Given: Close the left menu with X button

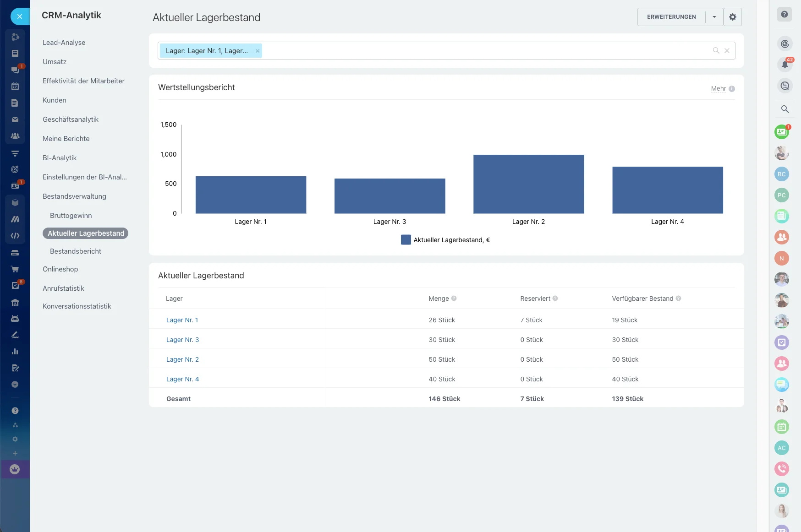Looking at the screenshot, I should click(20, 16).
